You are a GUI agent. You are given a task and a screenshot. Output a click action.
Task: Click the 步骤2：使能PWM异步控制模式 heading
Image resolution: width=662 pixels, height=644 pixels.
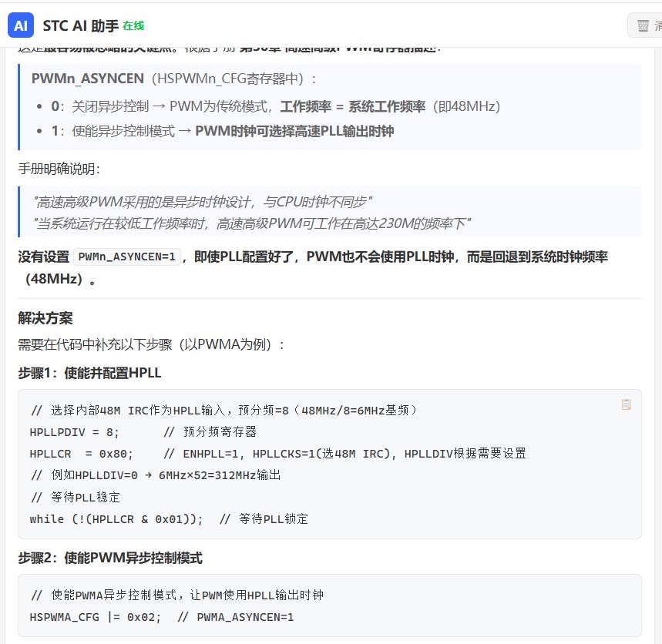pyautogui.click(x=110, y=558)
